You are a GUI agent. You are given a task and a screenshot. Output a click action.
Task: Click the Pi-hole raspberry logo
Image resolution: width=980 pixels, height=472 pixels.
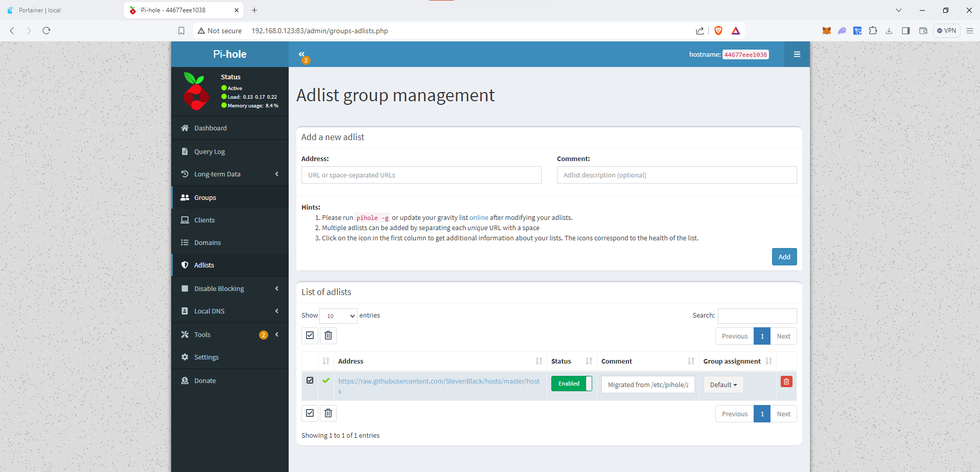tap(196, 91)
